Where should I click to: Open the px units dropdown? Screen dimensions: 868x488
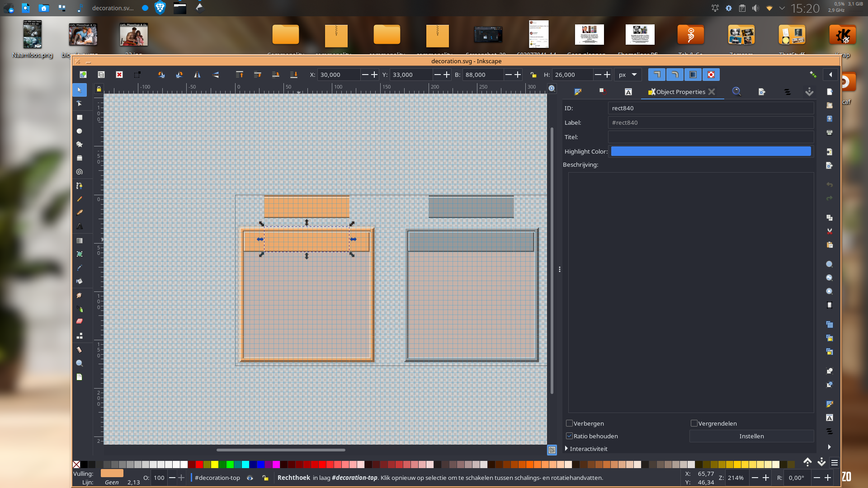coord(627,75)
